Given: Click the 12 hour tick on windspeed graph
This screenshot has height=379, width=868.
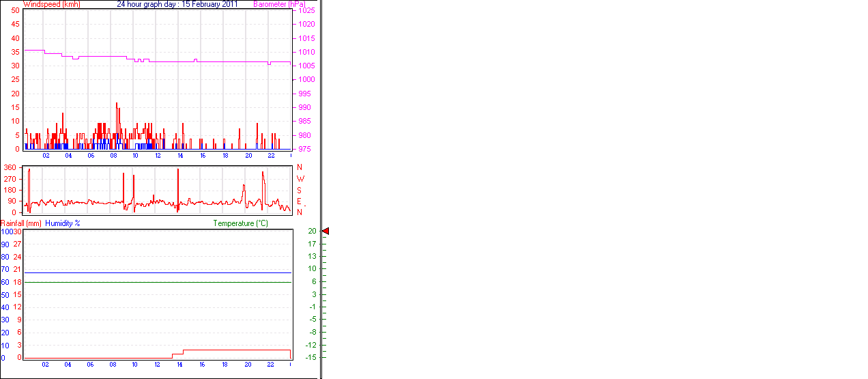Looking at the screenshot, I should pos(158,156).
